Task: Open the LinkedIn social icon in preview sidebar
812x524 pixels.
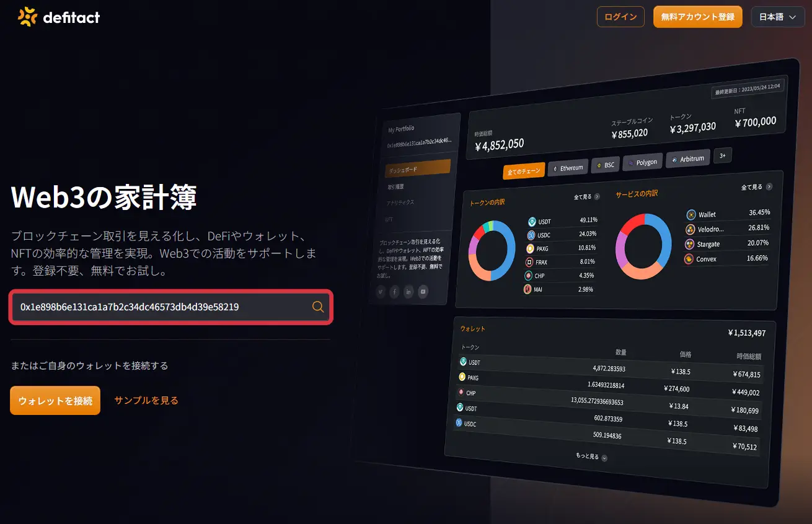Action: pyautogui.click(x=408, y=292)
